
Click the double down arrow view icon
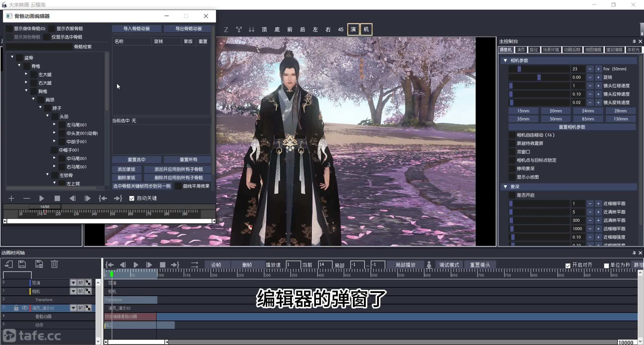(x=251, y=30)
